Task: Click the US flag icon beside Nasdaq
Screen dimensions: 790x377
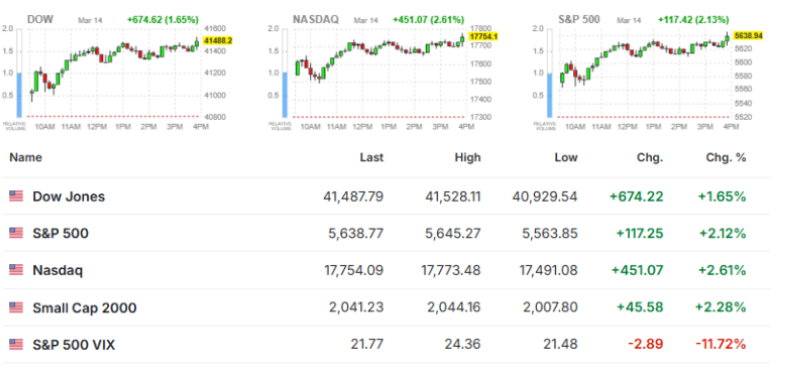Action: point(16,270)
